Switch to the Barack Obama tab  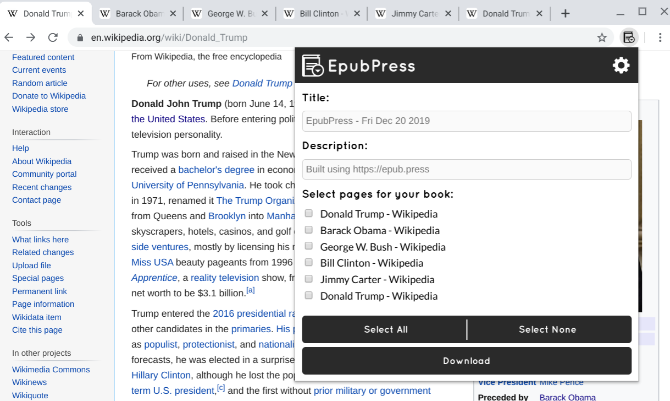click(x=138, y=14)
